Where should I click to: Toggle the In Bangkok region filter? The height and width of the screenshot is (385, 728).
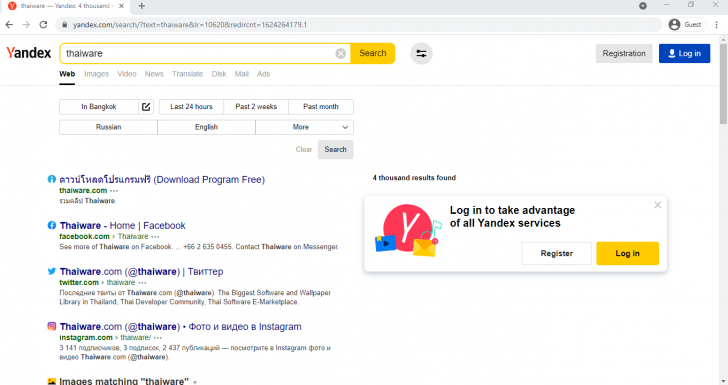coord(99,107)
